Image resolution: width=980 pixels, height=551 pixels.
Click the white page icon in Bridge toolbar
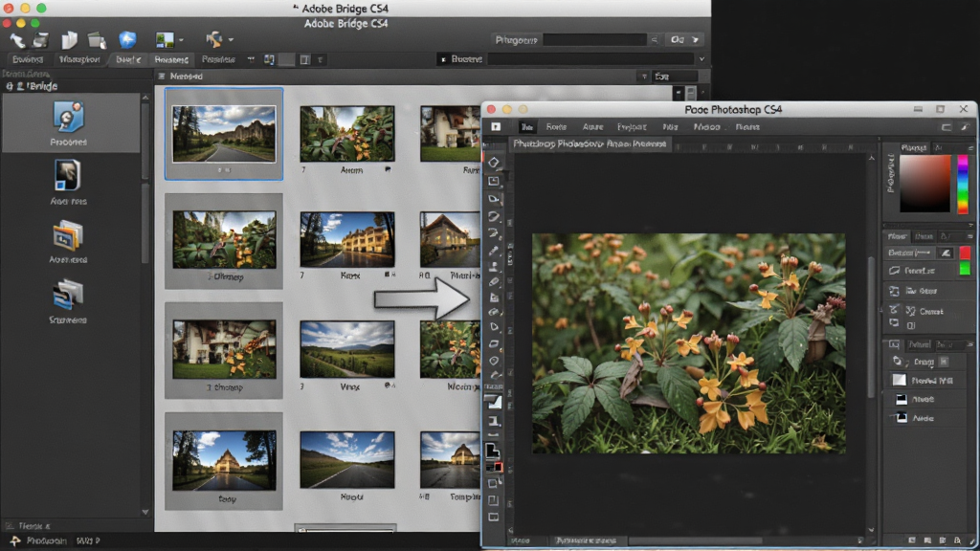69,40
